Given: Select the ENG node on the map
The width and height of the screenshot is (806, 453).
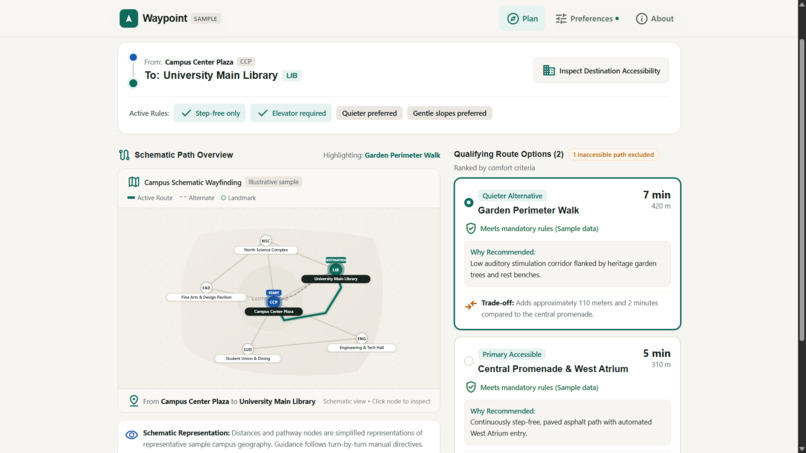Looking at the screenshot, I should (x=361, y=338).
